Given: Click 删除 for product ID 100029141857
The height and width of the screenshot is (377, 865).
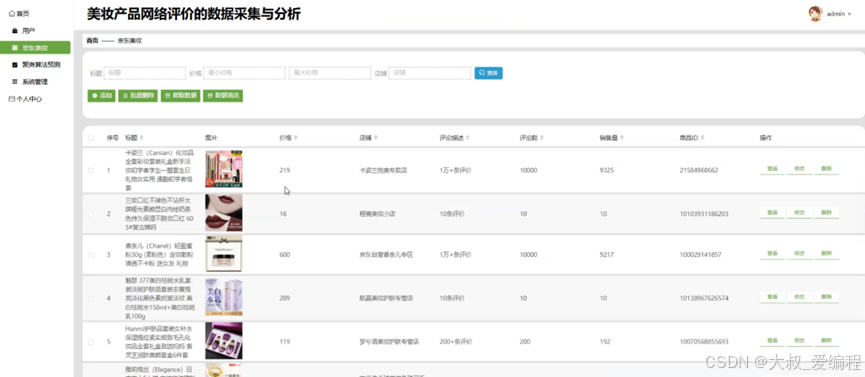Looking at the screenshot, I should point(826,253).
